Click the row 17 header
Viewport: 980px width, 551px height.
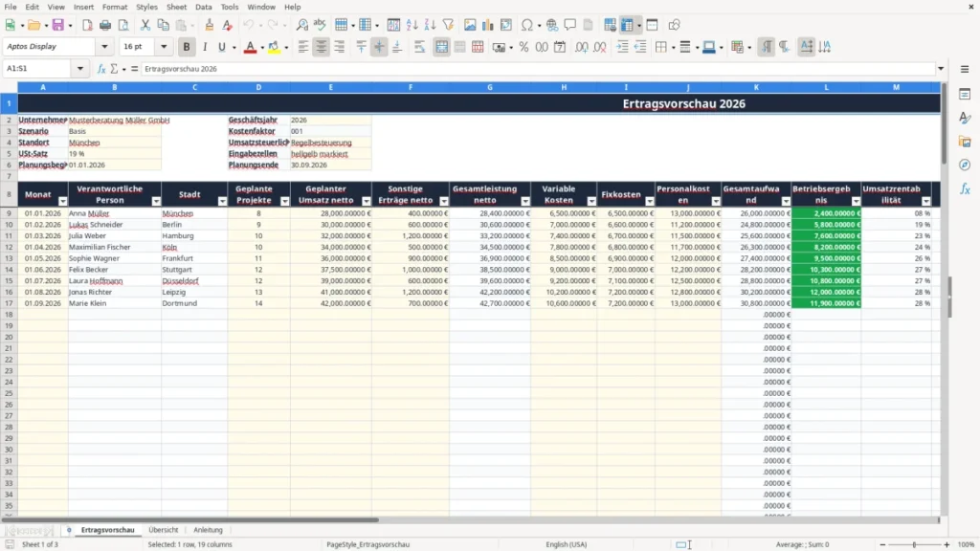coord(9,303)
